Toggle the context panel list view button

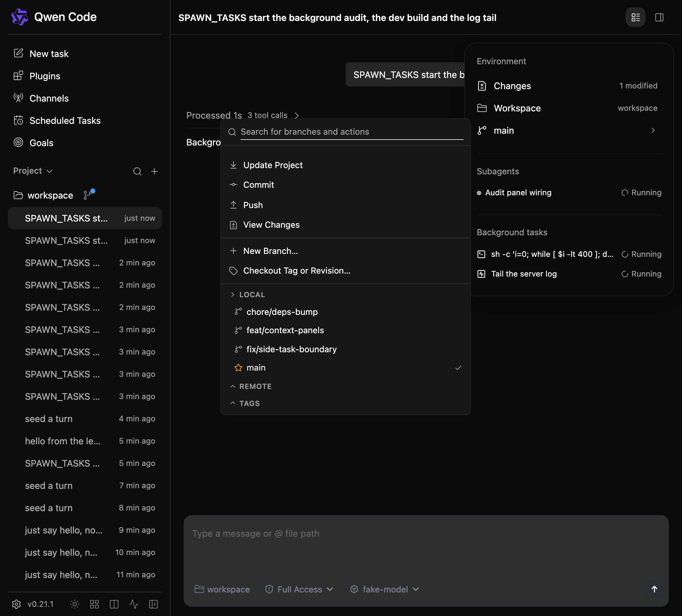tap(635, 17)
